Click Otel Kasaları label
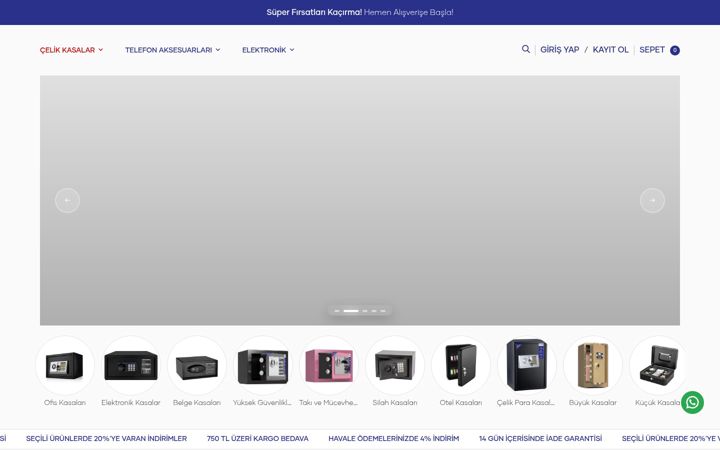 461,403
